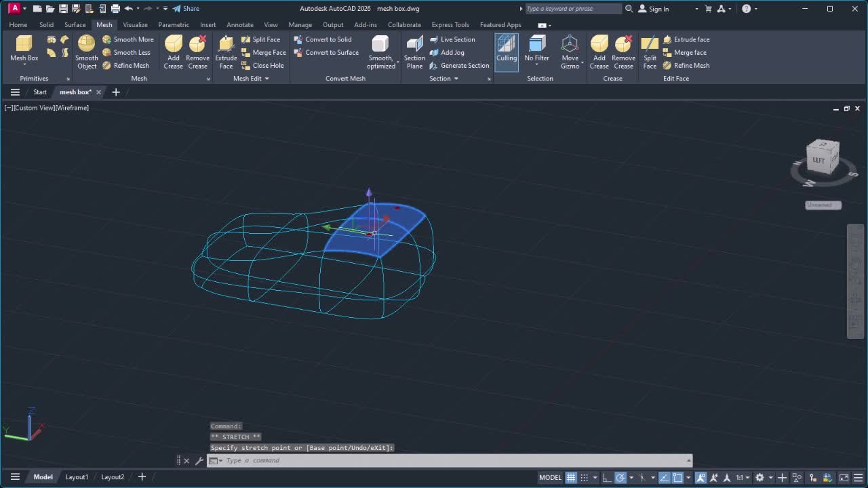Open the Visualize ribbon tab
This screenshot has width=868, height=488.
(135, 25)
